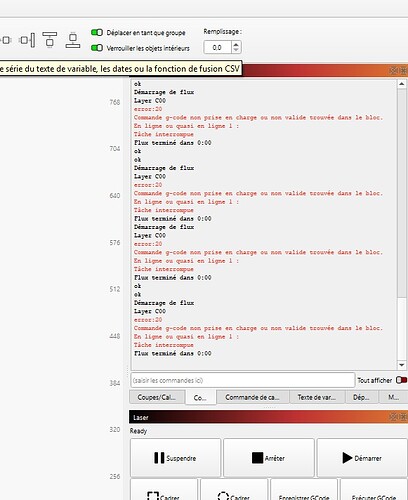Click the align top edges icon
408x500 pixels.
pyautogui.click(x=50, y=40)
